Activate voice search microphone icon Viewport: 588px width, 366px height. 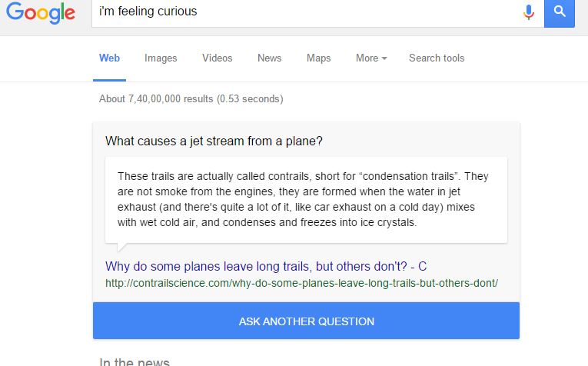click(528, 12)
